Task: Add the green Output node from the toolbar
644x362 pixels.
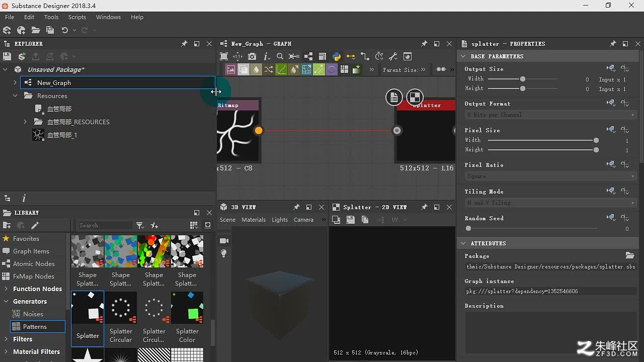Action: (357, 69)
